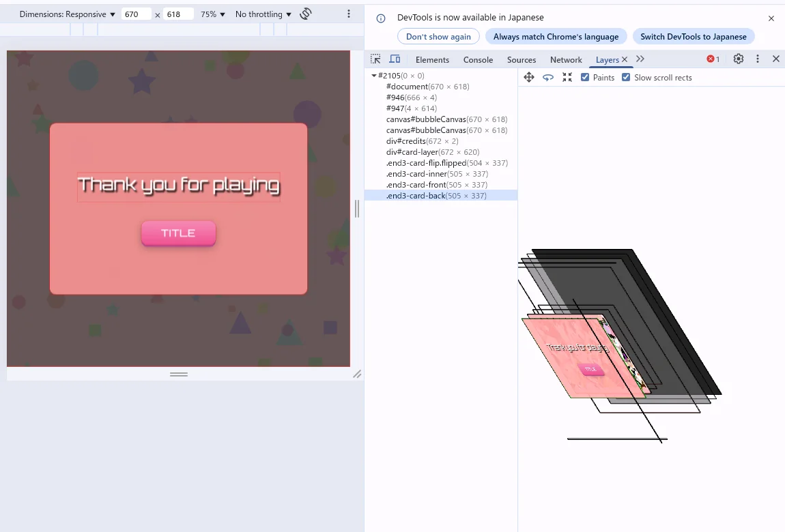Open the DevTools three-dot customize menu
The height and width of the screenshot is (532, 785).
click(x=758, y=59)
